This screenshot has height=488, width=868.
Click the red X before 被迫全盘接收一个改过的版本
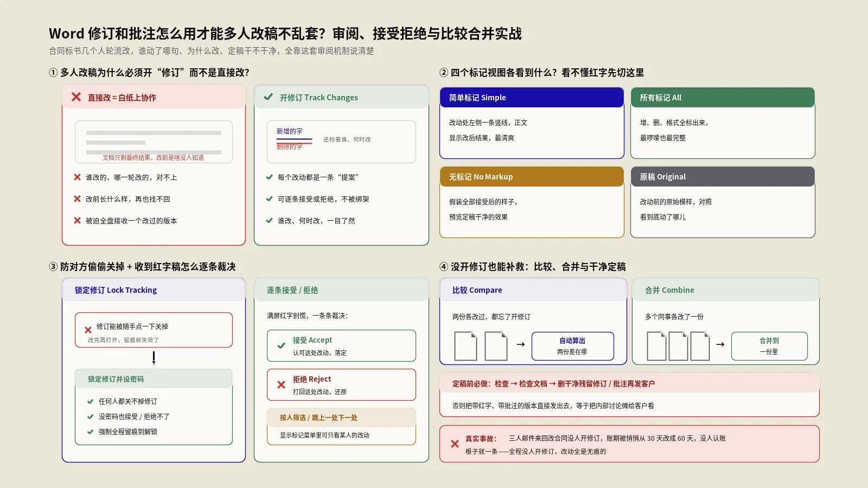pyautogui.click(x=77, y=221)
